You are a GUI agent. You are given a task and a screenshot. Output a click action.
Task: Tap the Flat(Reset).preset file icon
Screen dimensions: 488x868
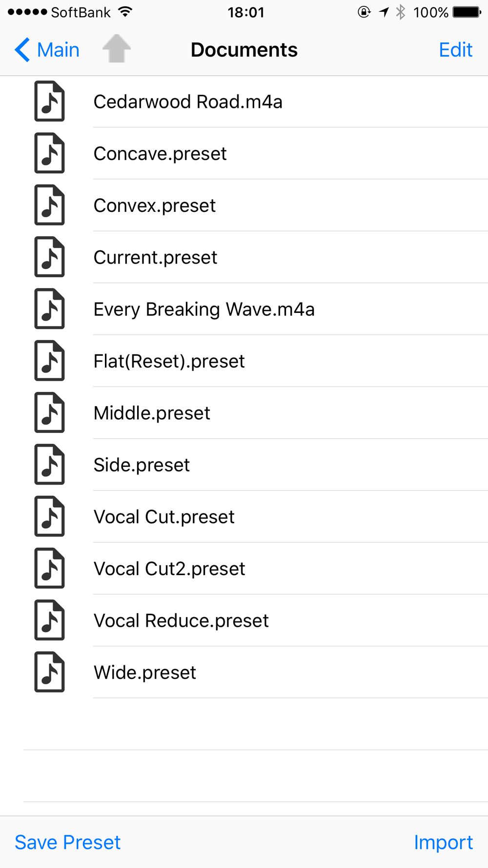click(x=49, y=361)
